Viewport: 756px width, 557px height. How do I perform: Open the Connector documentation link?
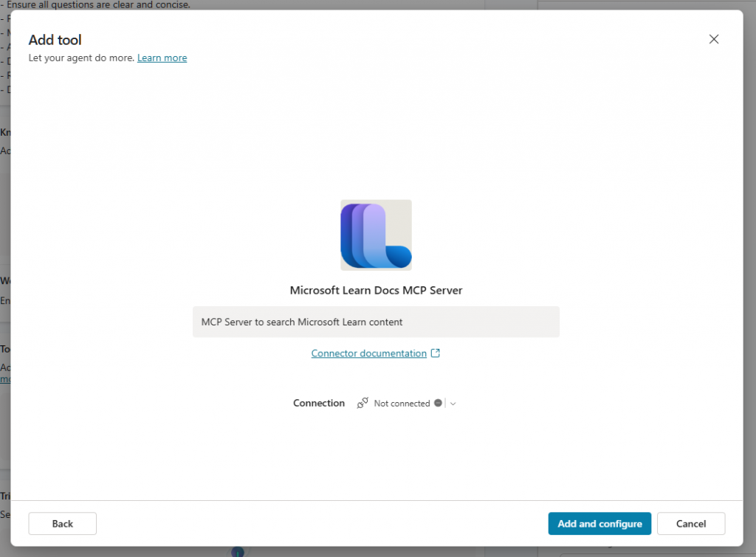click(x=369, y=353)
